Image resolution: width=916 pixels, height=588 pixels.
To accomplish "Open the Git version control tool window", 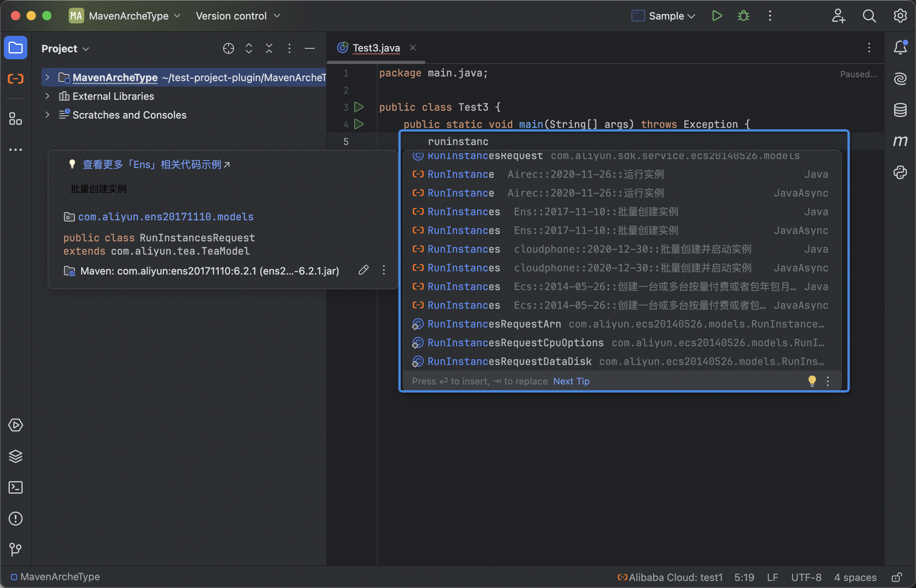I will pos(16,550).
